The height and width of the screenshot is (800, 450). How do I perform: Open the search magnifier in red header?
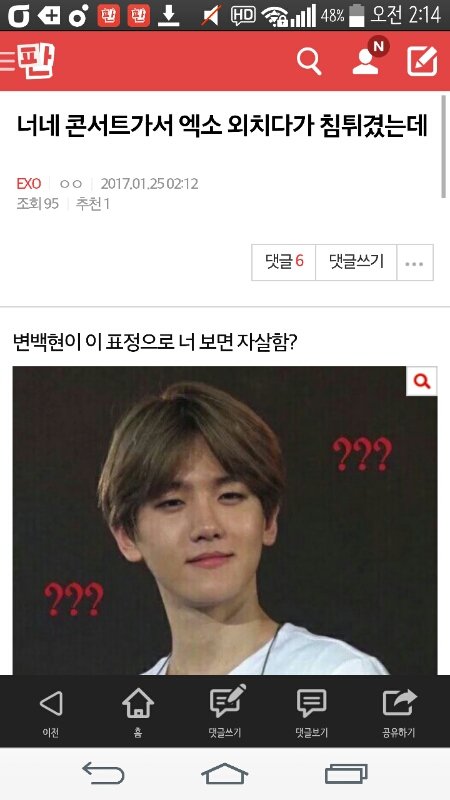coord(309,62)
